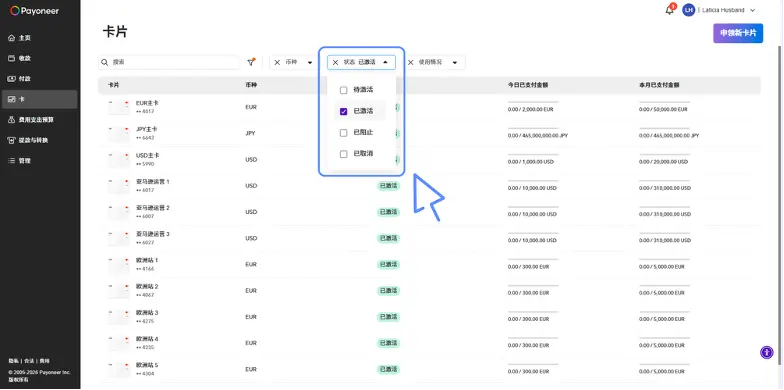Click the filter funnel icon
Screen dimensions: 784x390
pyautogui.click(x=252, y=62)
